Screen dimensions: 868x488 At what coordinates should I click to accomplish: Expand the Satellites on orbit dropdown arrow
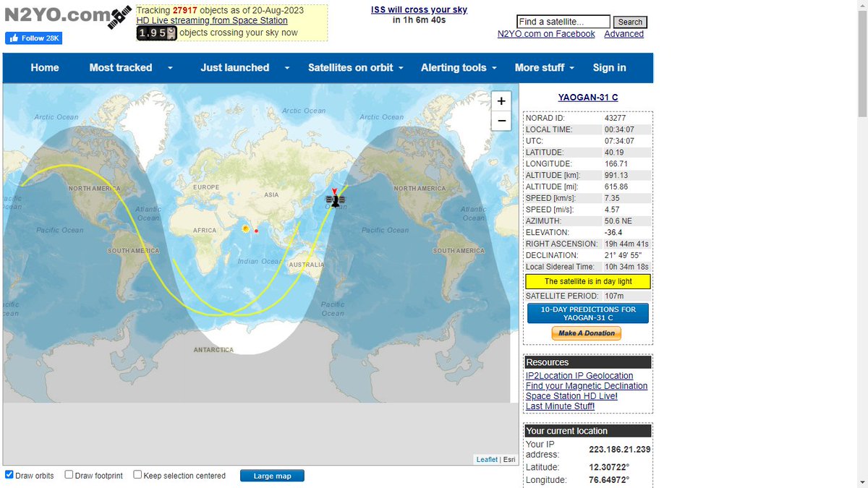pyautogui.click(x=401, y=68)
